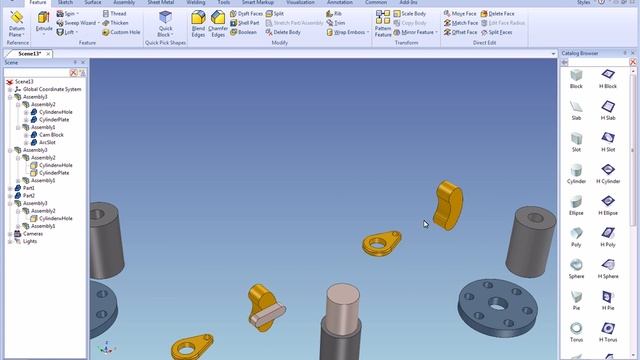The height and width of the screenshot is (360, 640).
Task: Expand the Part1 tree node
Action: (10, 188)
